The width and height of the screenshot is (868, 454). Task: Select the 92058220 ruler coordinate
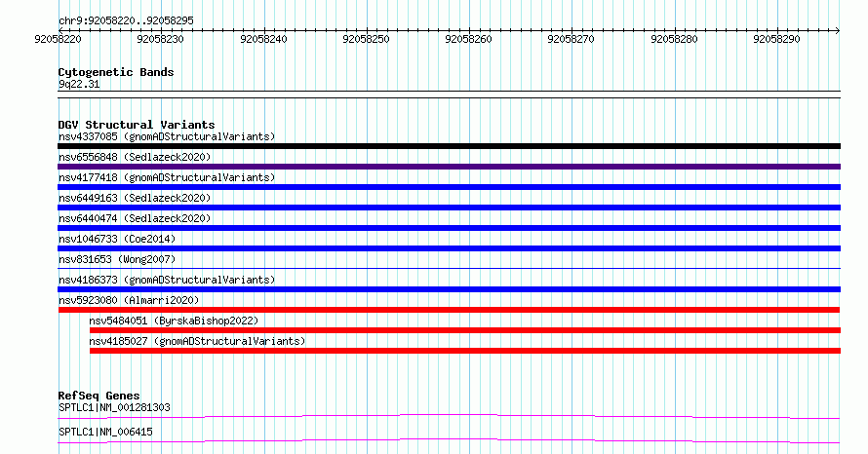pyautogui.click(x=58, y=39)
